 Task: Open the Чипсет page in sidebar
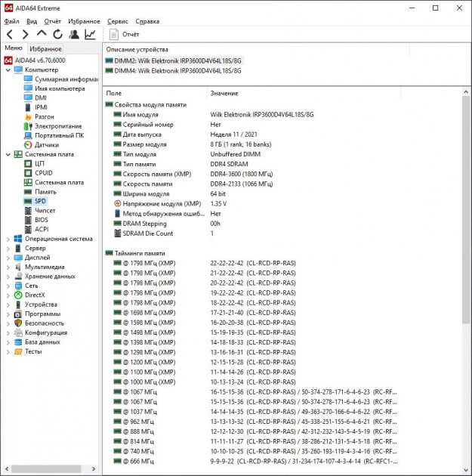[45, 210]
